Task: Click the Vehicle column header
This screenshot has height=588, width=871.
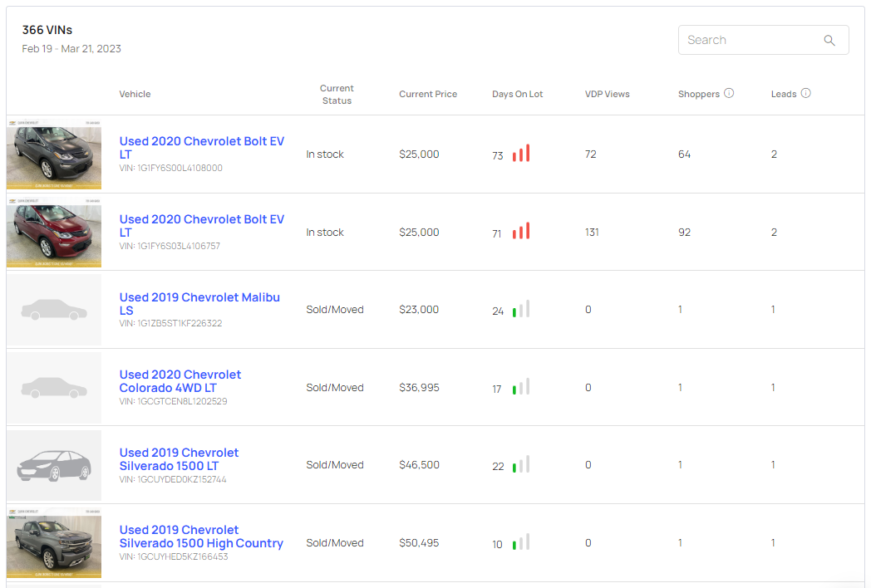Action: tap(135, 94)
